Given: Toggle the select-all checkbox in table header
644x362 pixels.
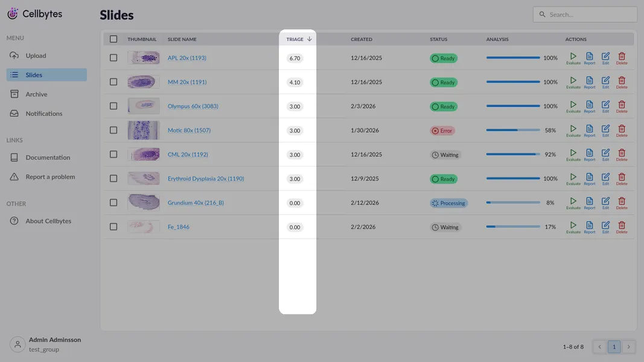Looking at the screenshot, I should coord(113,39).
